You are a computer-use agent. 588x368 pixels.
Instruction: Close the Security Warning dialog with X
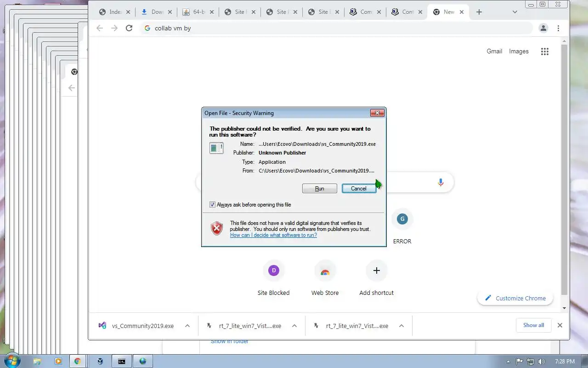click(377, 113)
